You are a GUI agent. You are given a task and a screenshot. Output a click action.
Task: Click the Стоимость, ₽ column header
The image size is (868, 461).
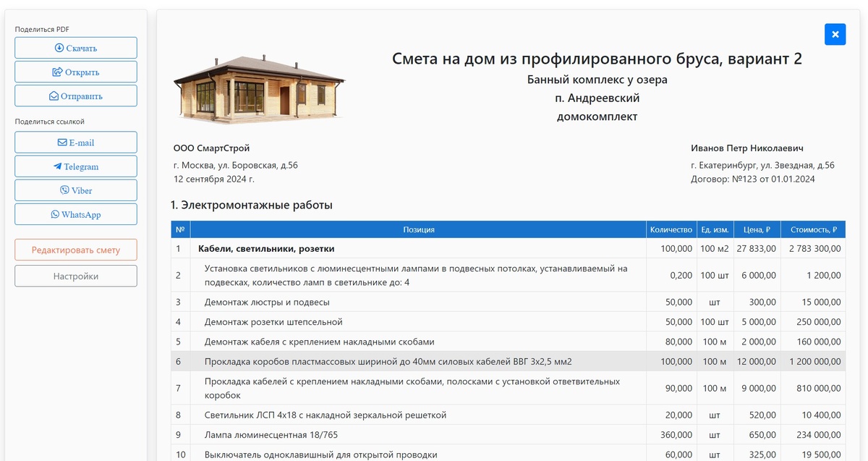click(x=813, y=229)
